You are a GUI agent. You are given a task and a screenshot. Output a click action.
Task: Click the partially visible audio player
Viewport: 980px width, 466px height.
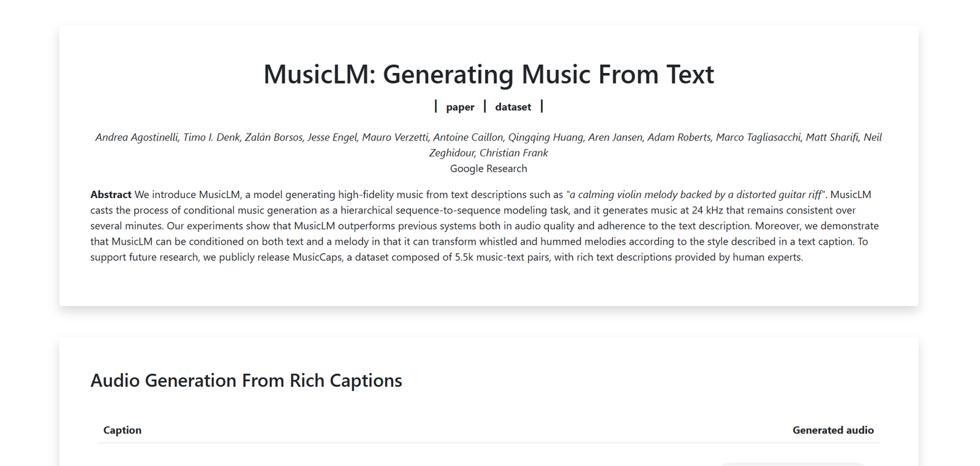tap(791, 464)
